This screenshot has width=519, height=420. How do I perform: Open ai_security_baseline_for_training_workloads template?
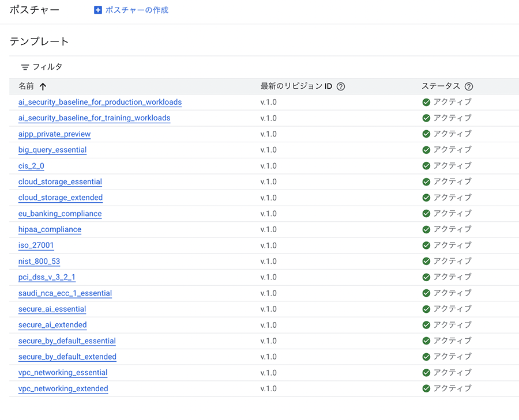94,118
